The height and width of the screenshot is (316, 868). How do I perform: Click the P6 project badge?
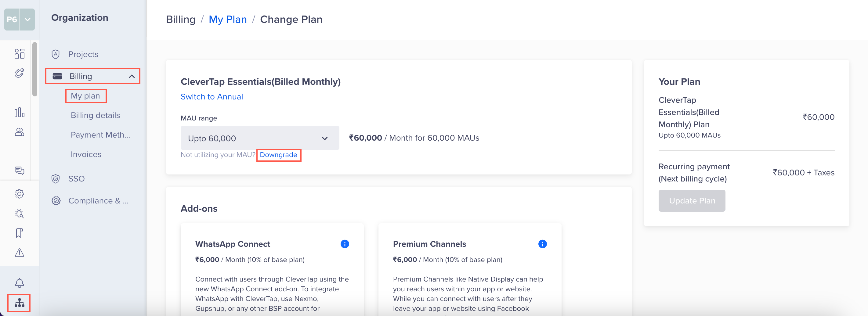click(12, 20)
